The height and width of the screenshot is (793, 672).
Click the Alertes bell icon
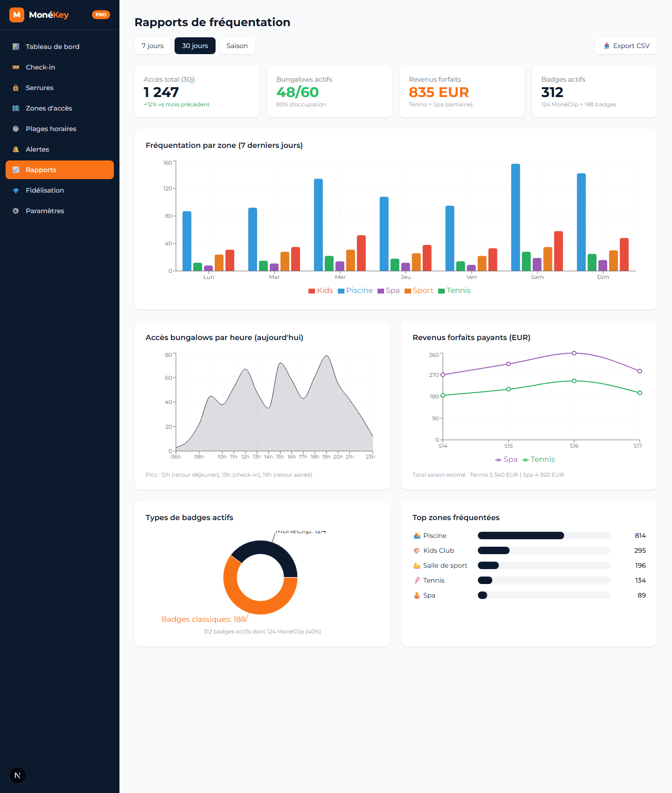pos(16,149)
